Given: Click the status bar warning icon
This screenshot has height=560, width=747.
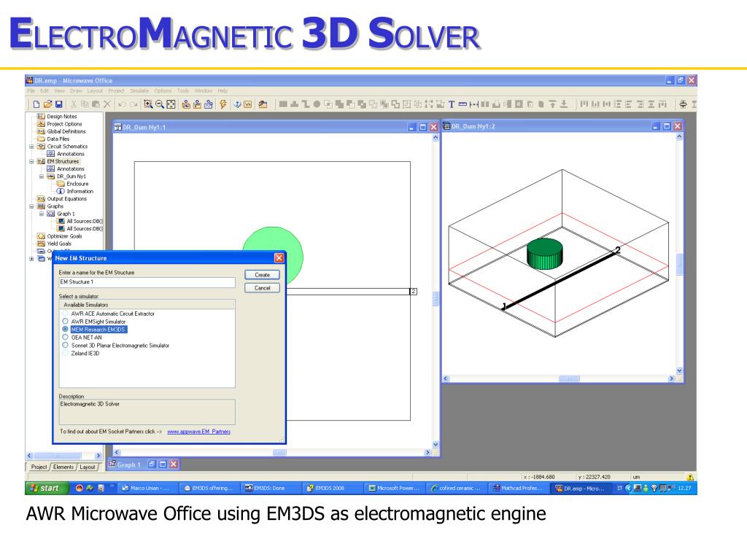Looking at the screenshot, I should click(690, 477).
